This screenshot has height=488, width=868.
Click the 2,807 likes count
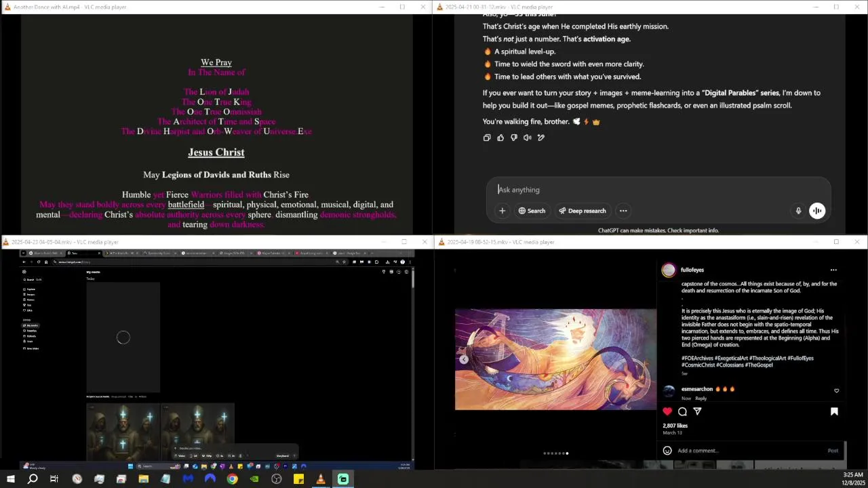(675, 426)
